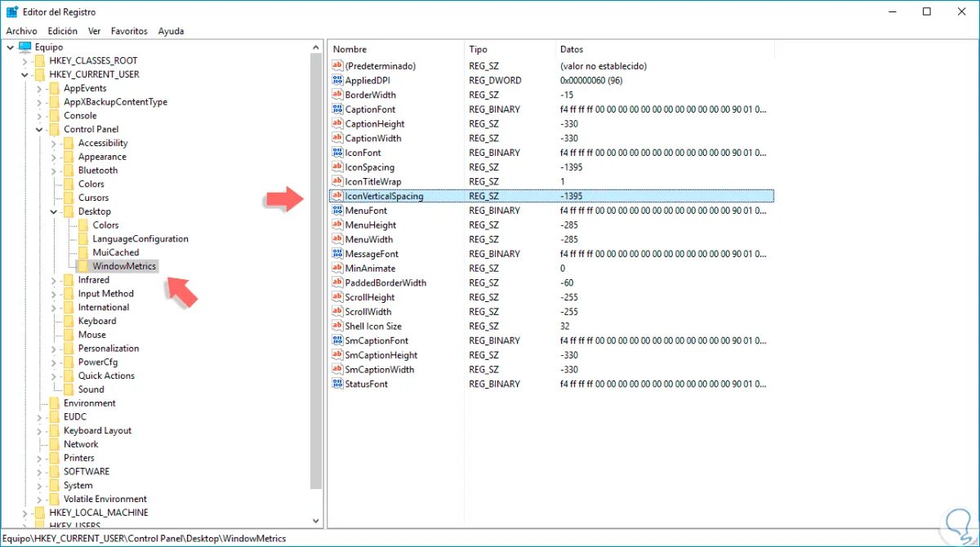Click the 0x00000060 (96) data cell

591,80
